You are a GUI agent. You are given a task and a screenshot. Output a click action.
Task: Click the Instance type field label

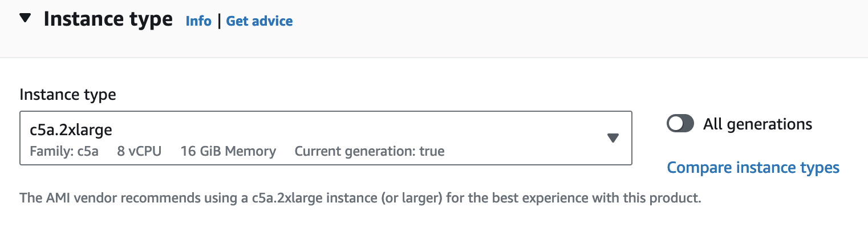pyautogui.click(x=68, y=95)
